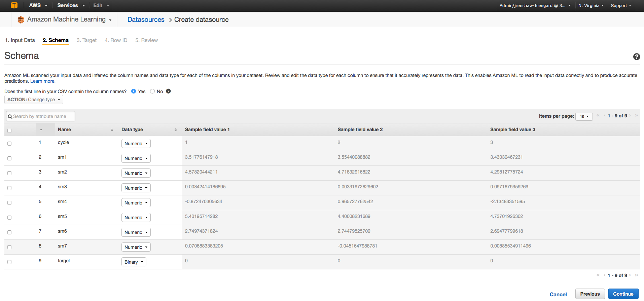
Task: Click the Cancel link
Action: pos(558,294)
